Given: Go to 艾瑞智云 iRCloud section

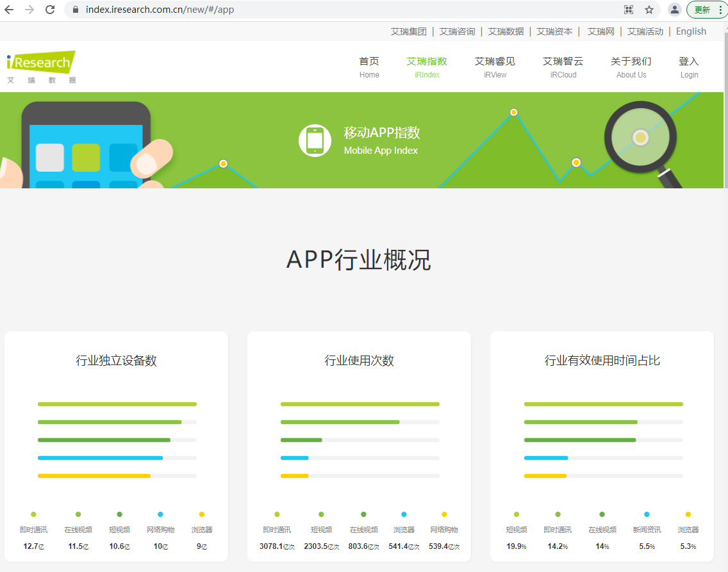Looking at the screenshot, I should [563, 67].
